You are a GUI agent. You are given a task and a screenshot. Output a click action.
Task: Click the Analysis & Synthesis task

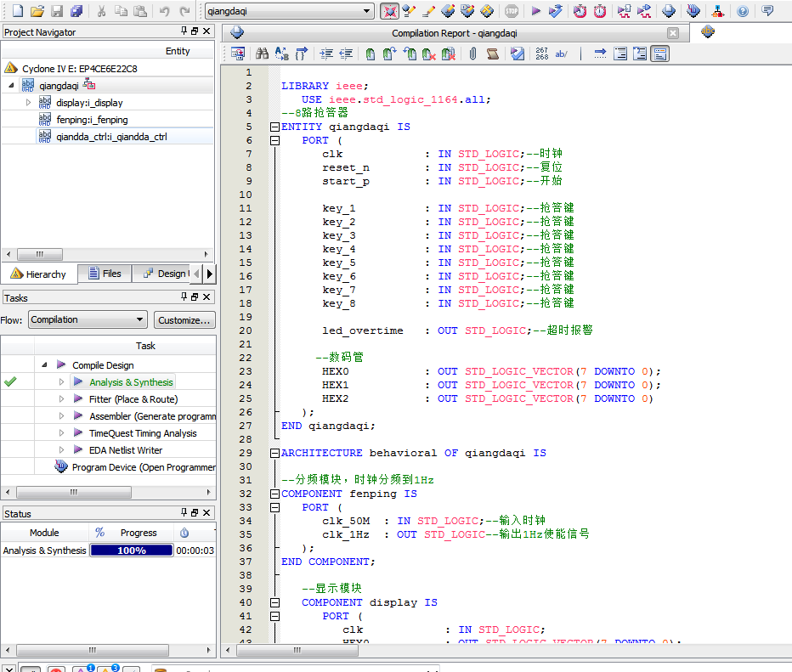pyautogui.click(x=131, y=382)
